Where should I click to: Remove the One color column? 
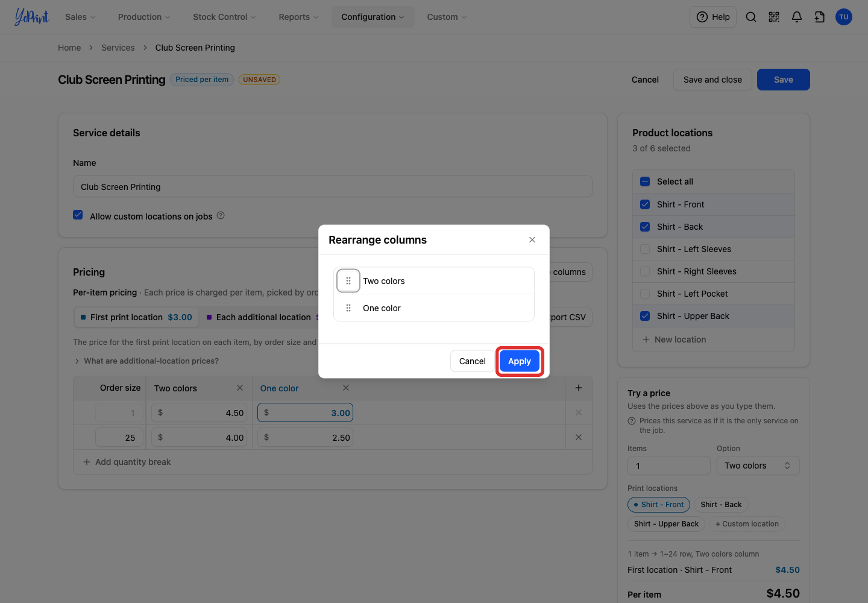pyautogui.click(x=346, y=388)
